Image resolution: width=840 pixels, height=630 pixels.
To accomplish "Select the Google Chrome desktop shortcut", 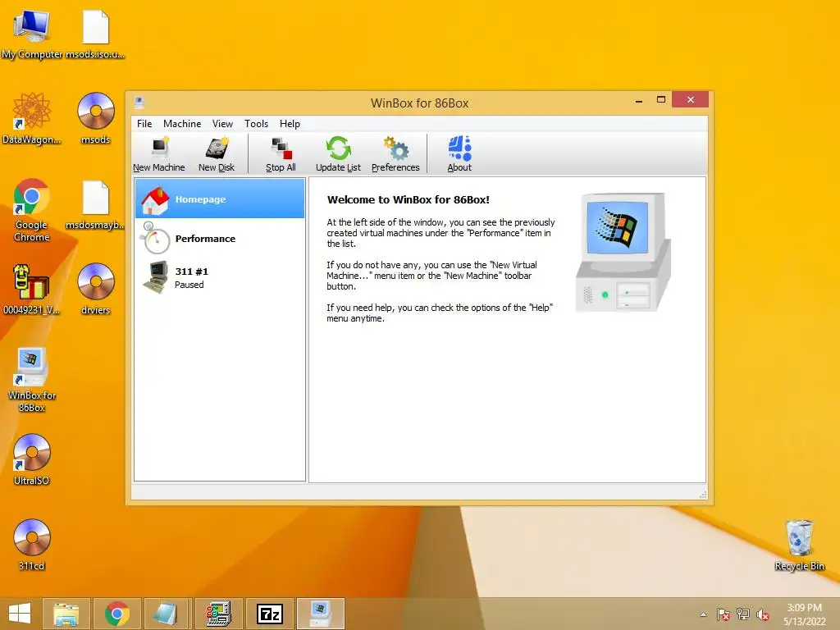I will 32,210.
